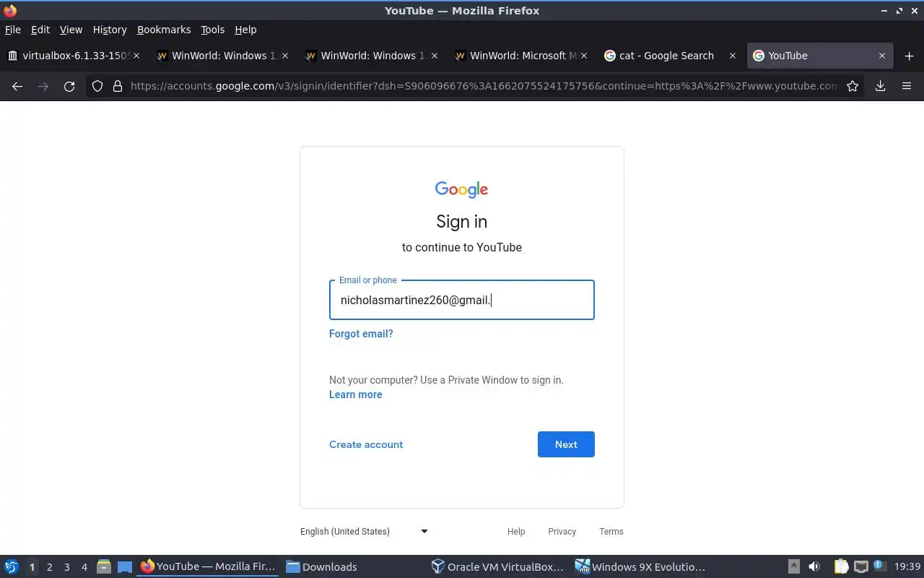Click the URL address bar
The image size is (924, 578).
pyautogui.click(x=484, y=86)
